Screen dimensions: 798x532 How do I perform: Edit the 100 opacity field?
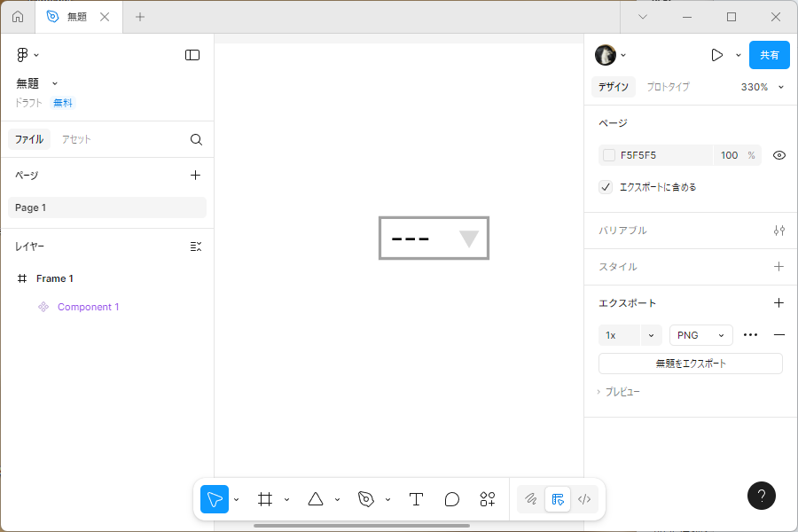(x=729, y=155)
